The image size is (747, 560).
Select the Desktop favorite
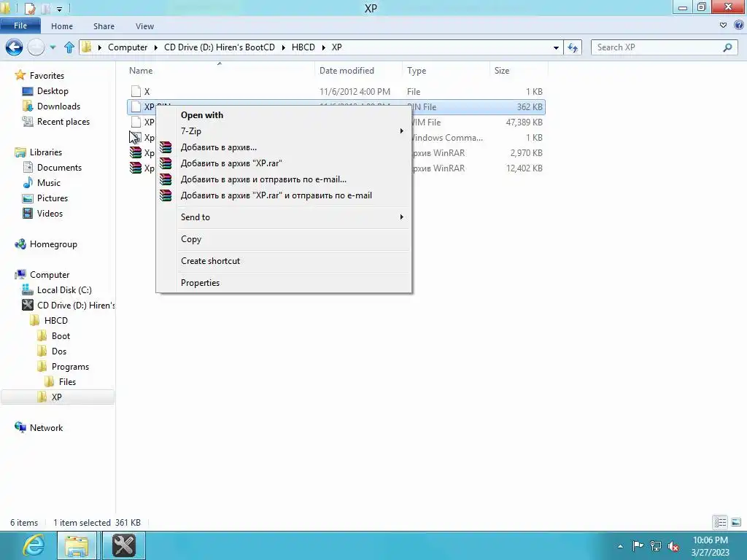click(x=53, y=91)
